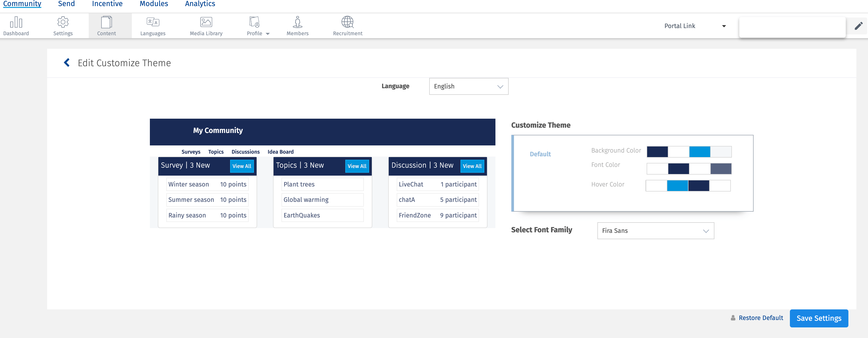Click the Save Settings button
The image size is (868, 338).
click(818, 318)
